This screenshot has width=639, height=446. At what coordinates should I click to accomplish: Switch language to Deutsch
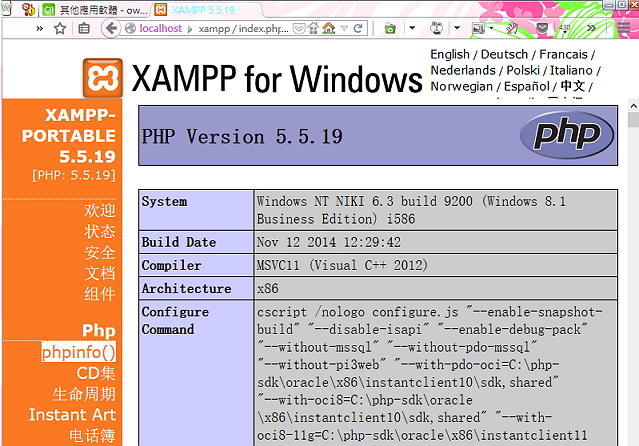coord(504,54)
